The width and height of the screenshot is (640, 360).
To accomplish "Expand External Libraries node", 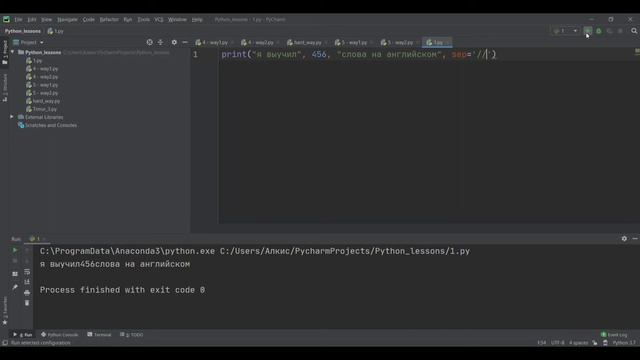I will 12,117.
